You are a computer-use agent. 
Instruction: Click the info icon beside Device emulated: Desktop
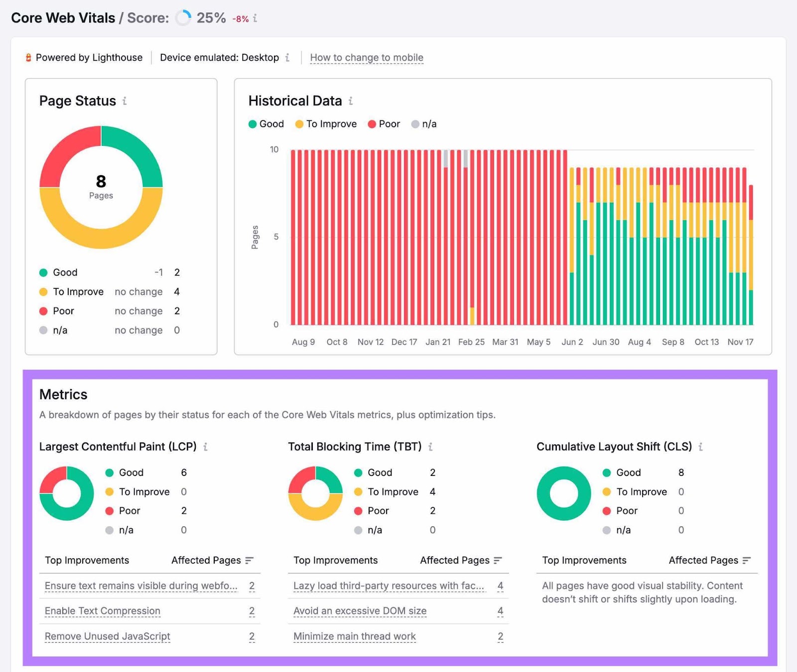pos(287,58)
